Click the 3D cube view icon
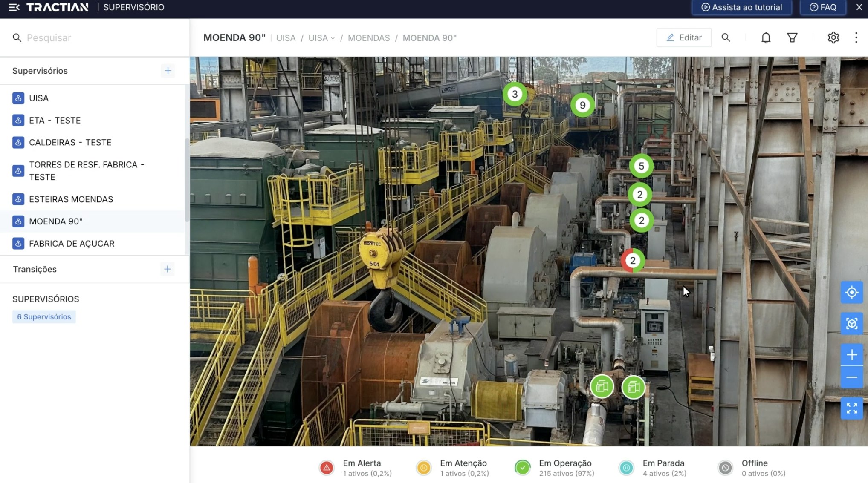Viewport: 868px width, 483px height. (851, 324)
